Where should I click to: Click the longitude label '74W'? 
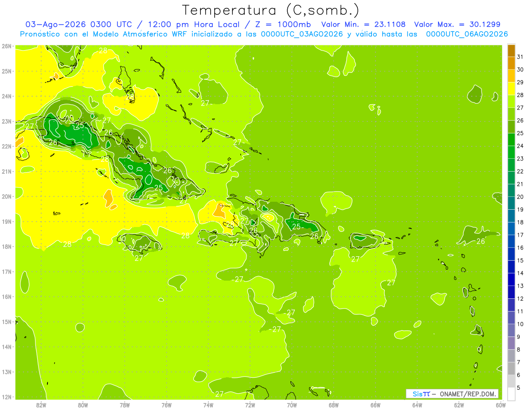(208, 405)
